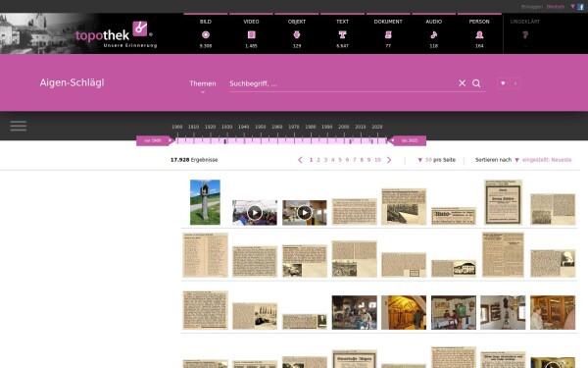
Task: Click the 'vor 1900' timeline start handle
Action: point(155,140)
